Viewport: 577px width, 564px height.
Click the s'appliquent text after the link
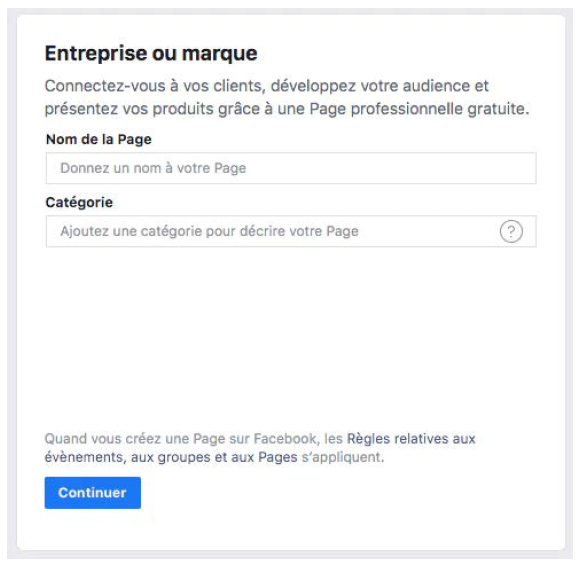(x=343, y=457)
